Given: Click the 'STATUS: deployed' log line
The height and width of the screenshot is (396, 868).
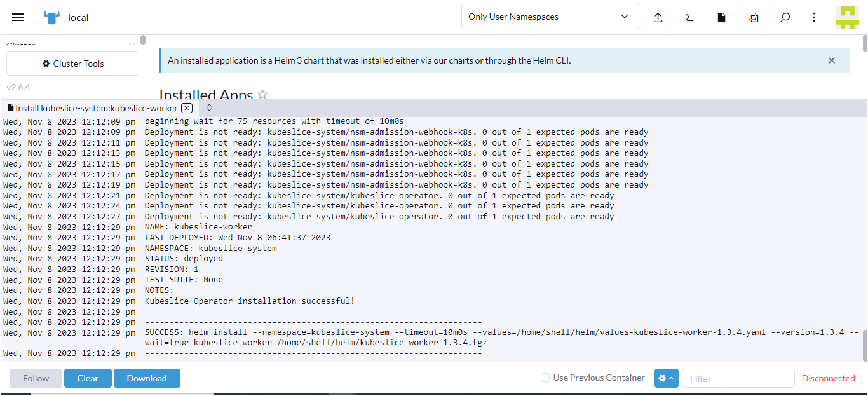Looking at the screenshot, I should 184,259.
